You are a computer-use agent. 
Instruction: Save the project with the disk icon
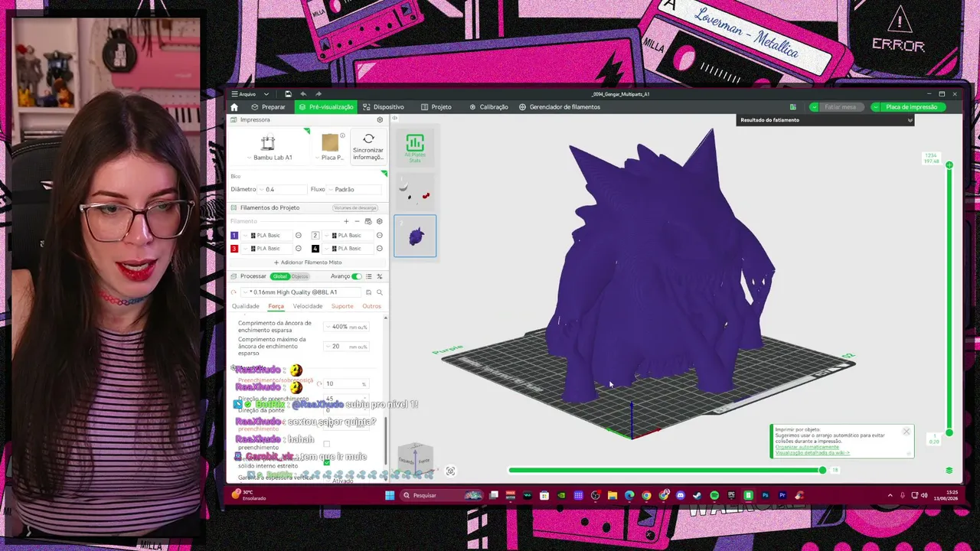click(x=288, y=94)
